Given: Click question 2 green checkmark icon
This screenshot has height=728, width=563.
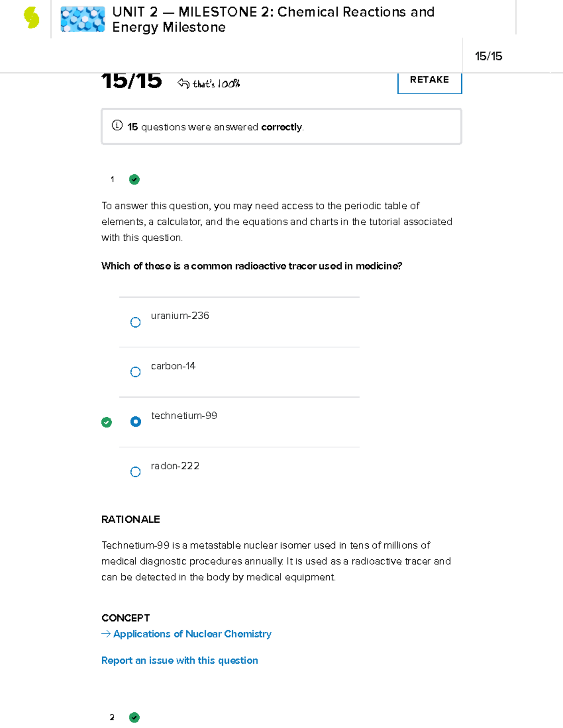Looking at the screenshot, I should [x=134, y=717].
